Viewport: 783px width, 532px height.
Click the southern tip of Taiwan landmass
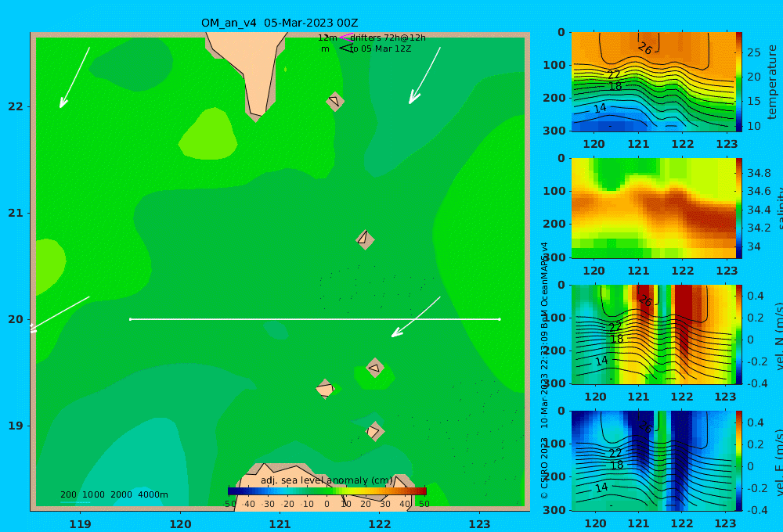point(256,117)
